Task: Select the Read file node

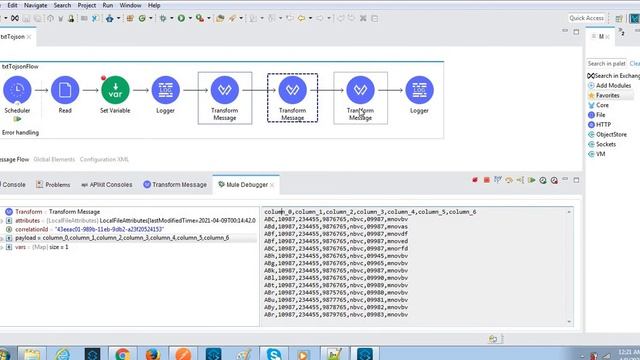Action: coord(65,90)
